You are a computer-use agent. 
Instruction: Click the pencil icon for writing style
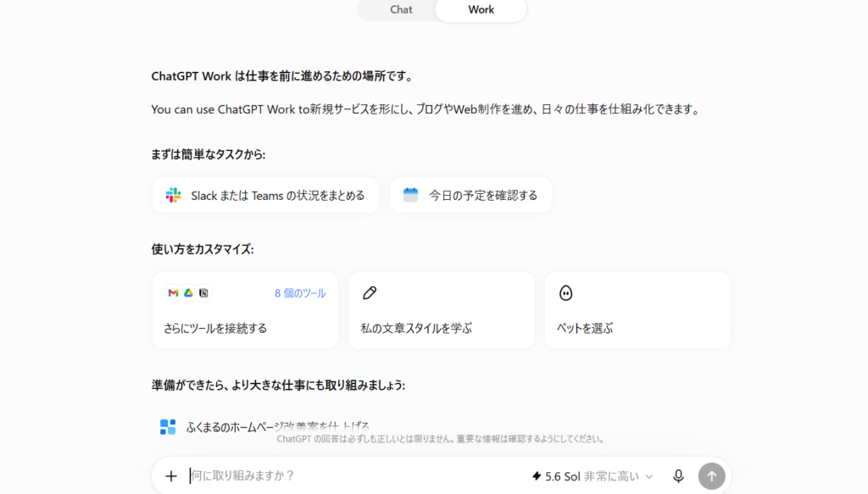[x=370, y=293]
